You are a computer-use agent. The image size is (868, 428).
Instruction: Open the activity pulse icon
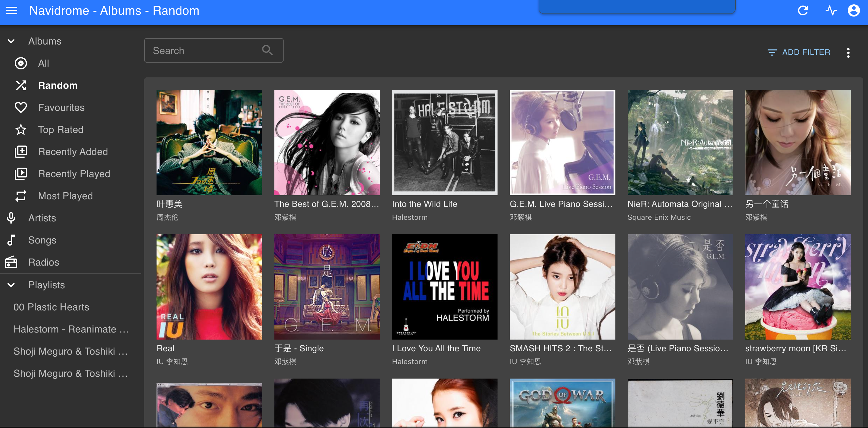[831, 11]
